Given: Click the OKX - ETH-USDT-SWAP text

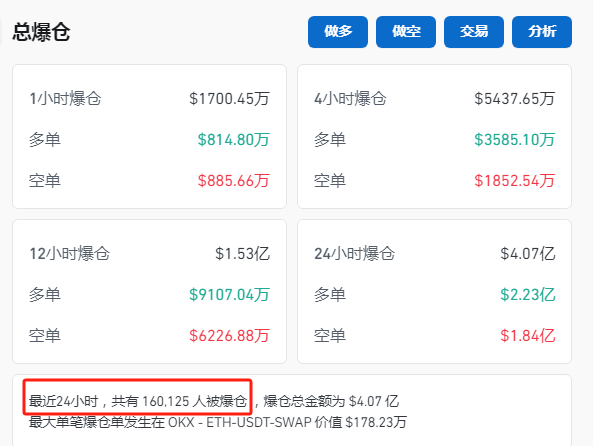Looking at the screenshot, I should pos(240,422).
